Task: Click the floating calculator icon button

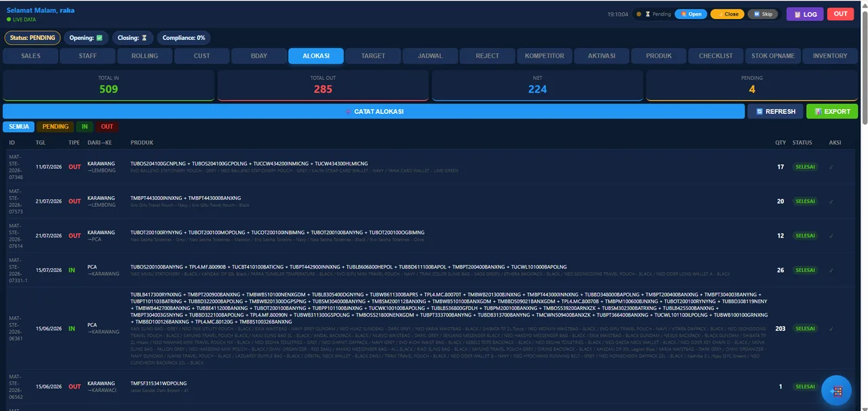Action: click(x=837, y=391)
